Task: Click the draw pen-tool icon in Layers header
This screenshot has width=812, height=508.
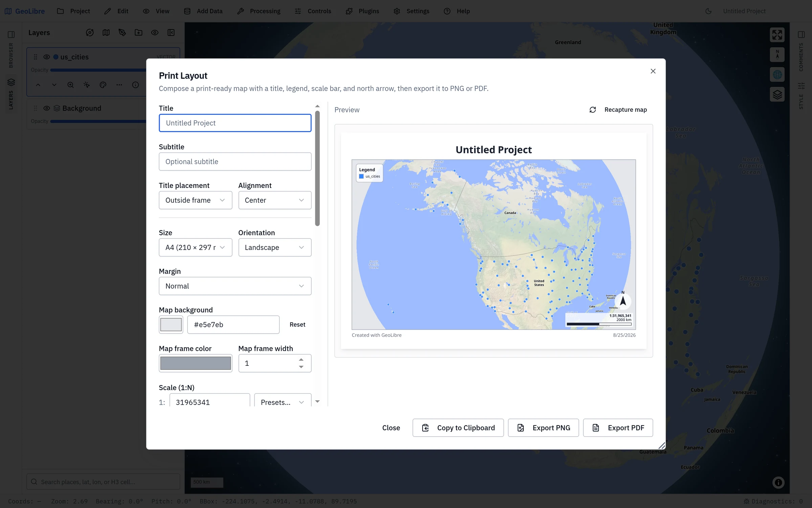Action: [122, 33]
